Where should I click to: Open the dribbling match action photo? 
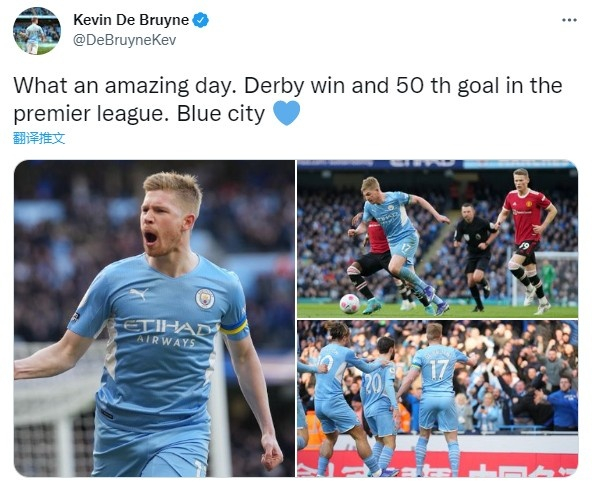click(438, 239)
